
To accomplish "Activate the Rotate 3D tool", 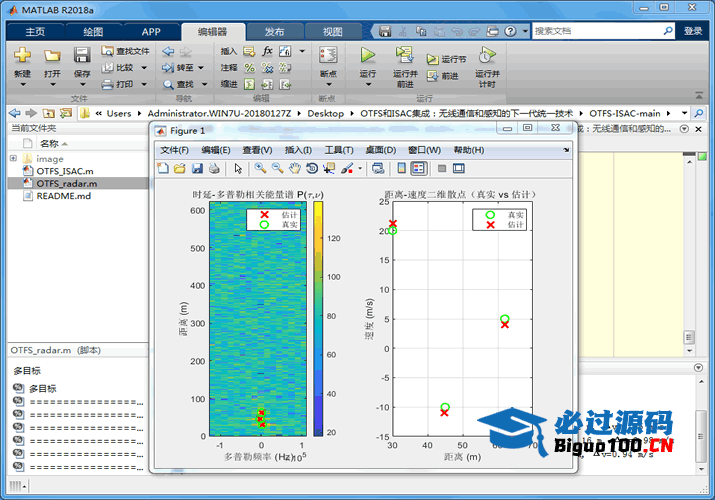I will (x=312, y=168).
